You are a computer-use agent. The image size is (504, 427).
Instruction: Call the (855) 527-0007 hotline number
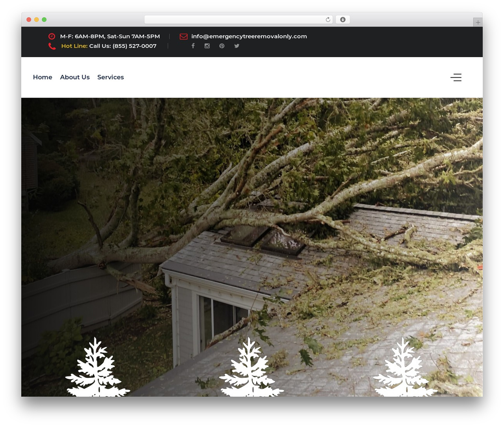[123, 46]
